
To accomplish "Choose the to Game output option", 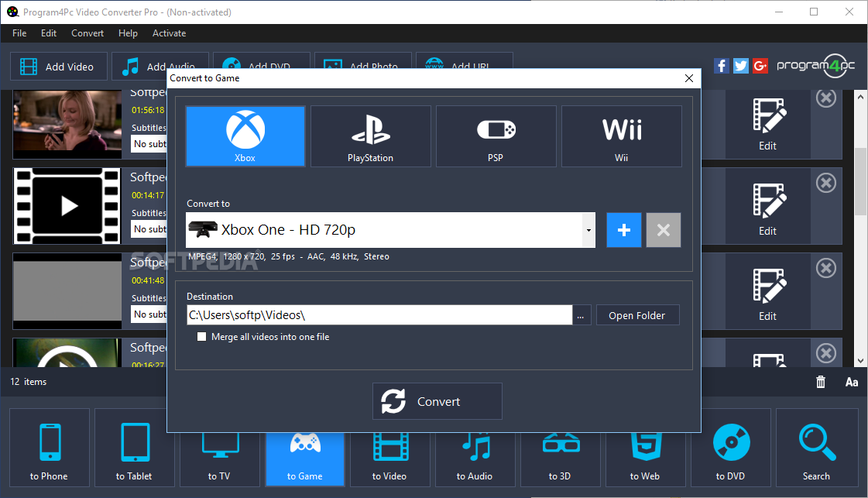I will [x=305, y=460].
